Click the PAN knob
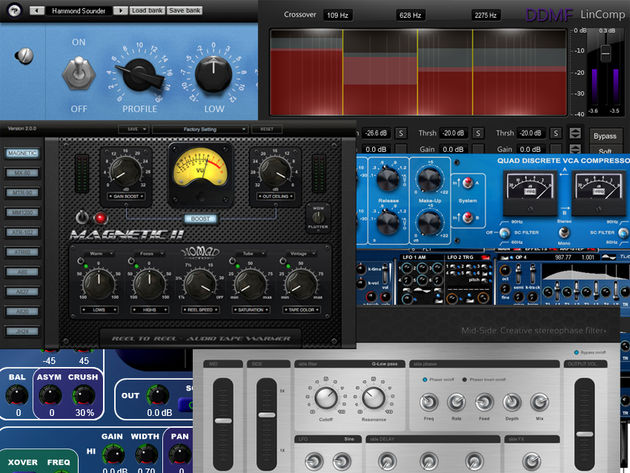The width and height of the screenshot is (630, 473). click(179, 455)
